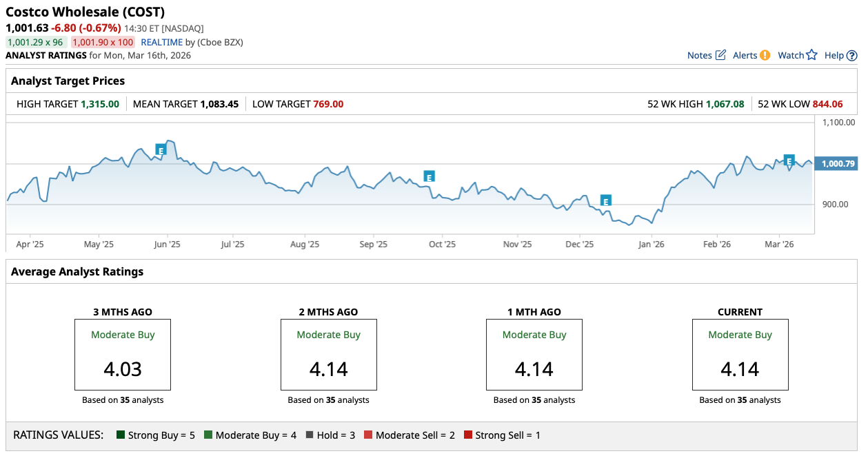Click the Costco Wholesale (COST) title
The height and width of the screenshot is (458, 868).
click(85, 12)
